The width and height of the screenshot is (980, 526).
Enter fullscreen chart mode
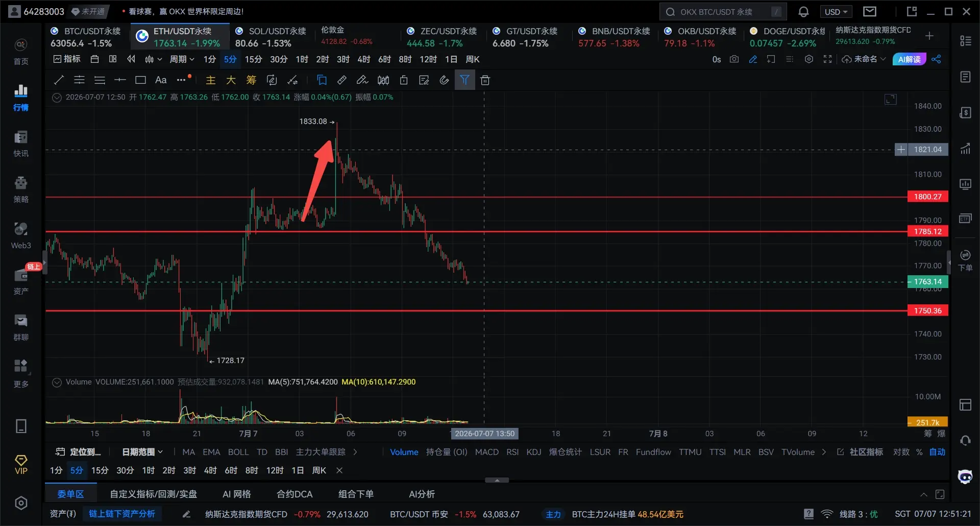pos(827,59)
